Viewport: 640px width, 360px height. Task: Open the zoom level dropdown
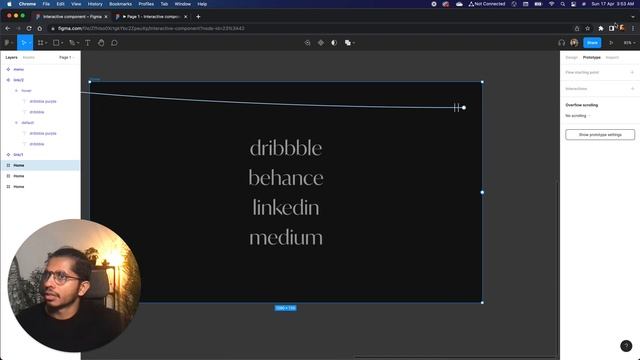tap(629, 43)
